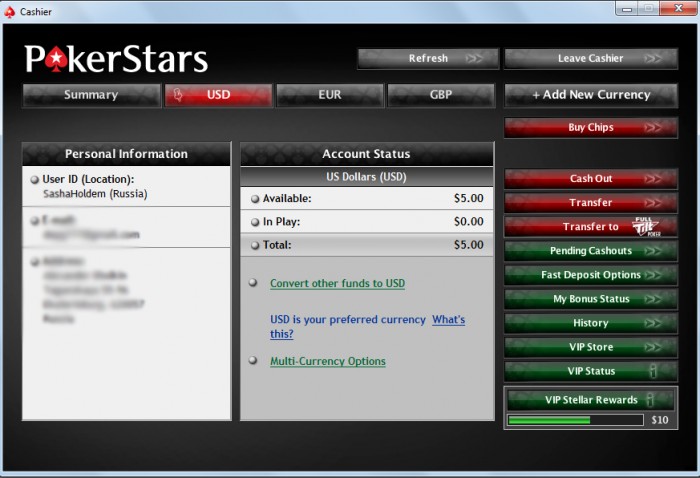Click the Available balance $5.00 value
Image resolution: width=700 pixels, height=478 pixels.
pyautogui.click(x=468, y=199)
